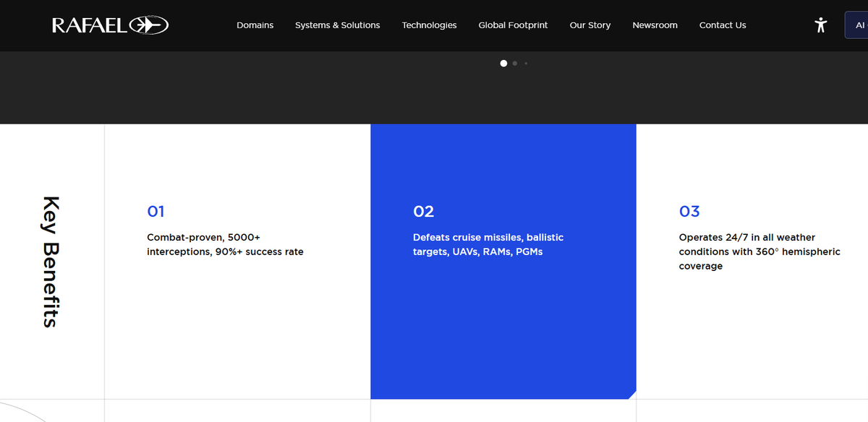Screen dimensions: 868x422
Task: Open the Technologies menu
Action: pos(430,25)
